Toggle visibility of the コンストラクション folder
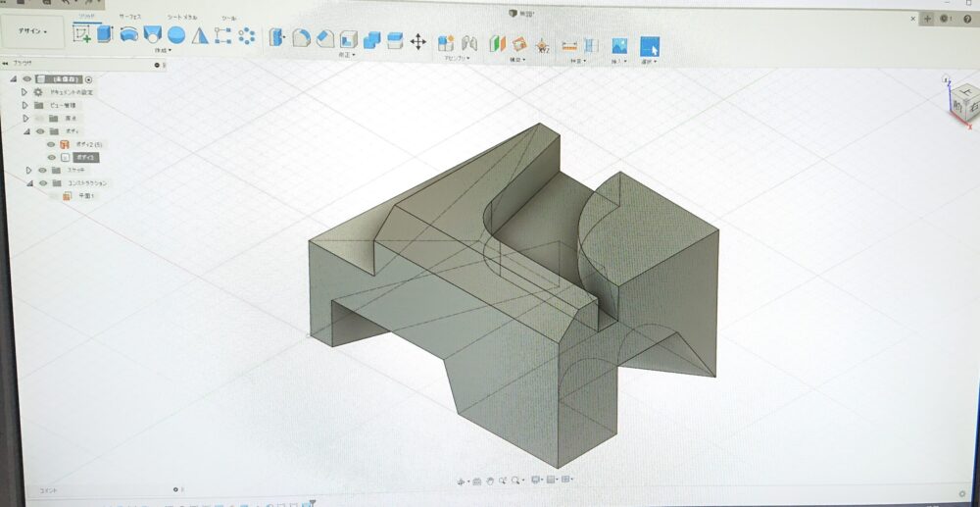This screenshot has width=980, height=507. (42, 183)
